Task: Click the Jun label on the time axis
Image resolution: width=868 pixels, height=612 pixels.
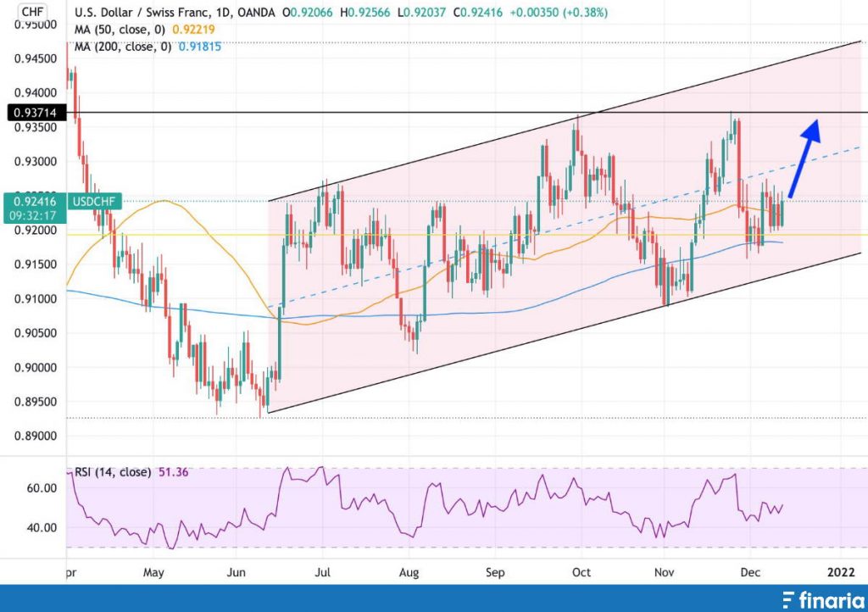Action: 236,572
